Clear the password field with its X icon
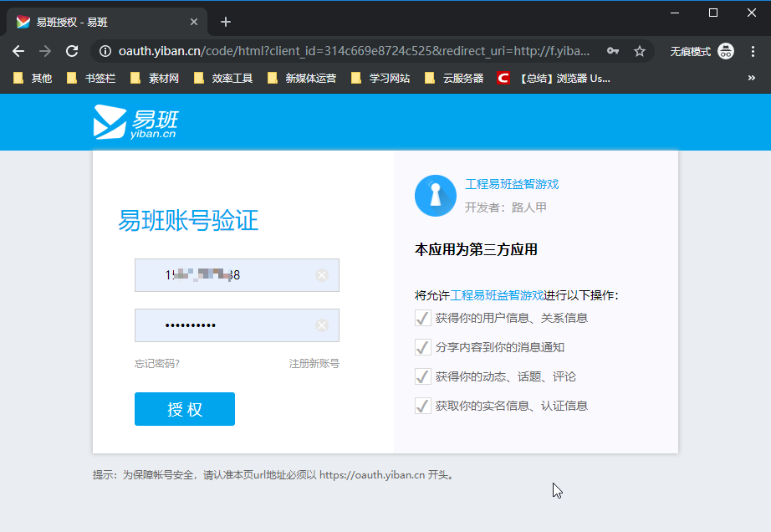Viewport: 771px width, 532px height. pos(322,325)
